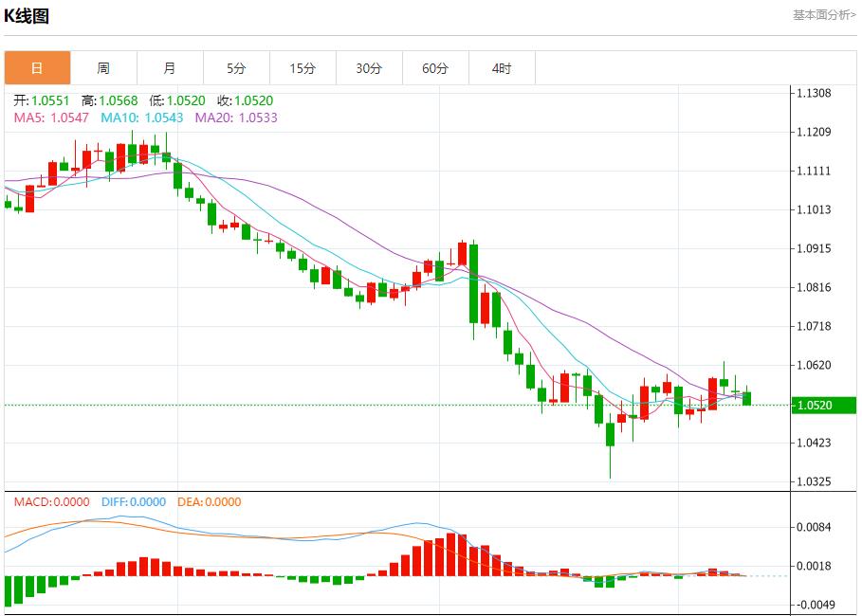Viewport: 862px width, 616px height.
Task: Click the 开:1.0551 opening price readout
Action: pyautogui.click(x=42, y=100)
